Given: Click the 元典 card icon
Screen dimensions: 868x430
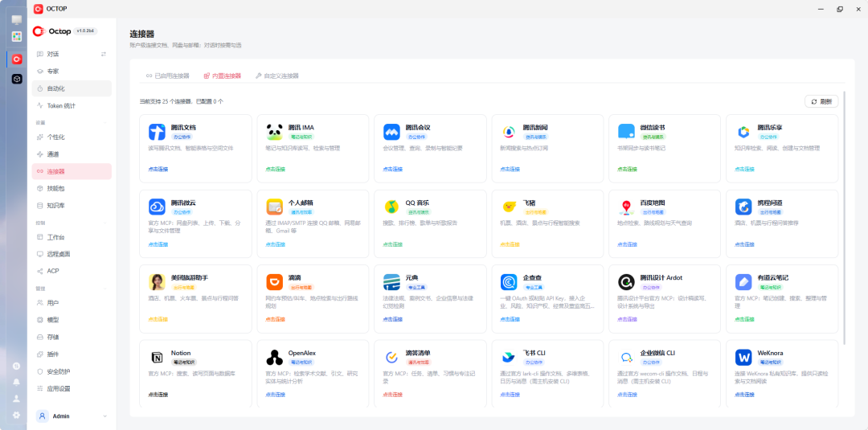Looking at the screenshot, I should pyautogui.click(x=392, y=282).
